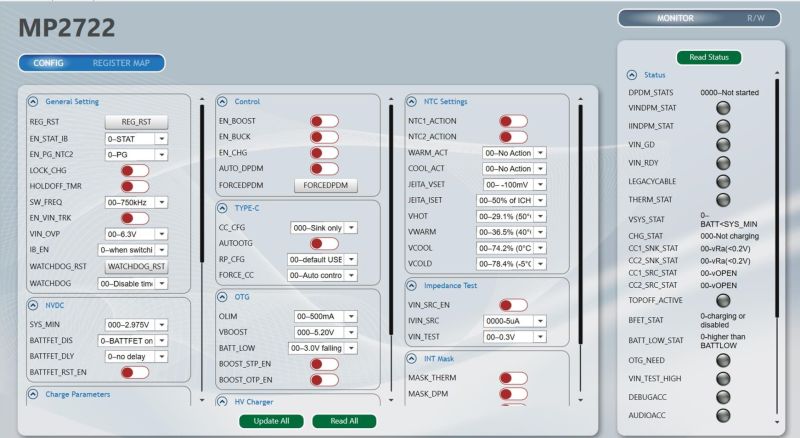Click the VIN_TEST_HIGH indicator LED
This screenshot has height=438, width=800.
tap(723, 379)
